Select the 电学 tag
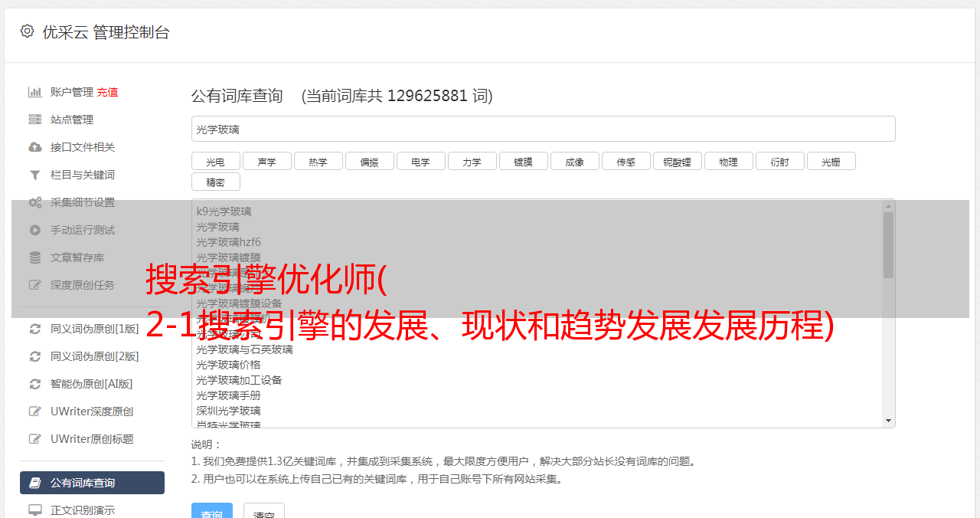This screenshot has width=980, height=518. tap(420, 162)
